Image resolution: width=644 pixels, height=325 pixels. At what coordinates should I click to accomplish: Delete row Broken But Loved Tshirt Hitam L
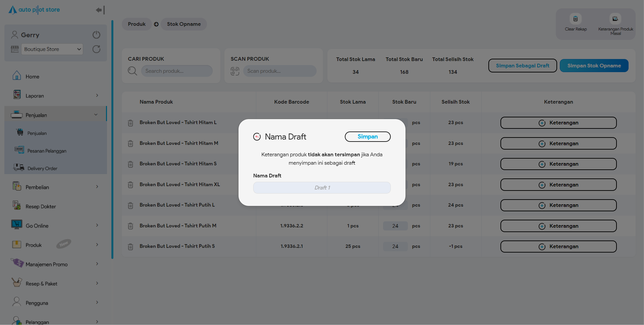(x=130, y=123)
